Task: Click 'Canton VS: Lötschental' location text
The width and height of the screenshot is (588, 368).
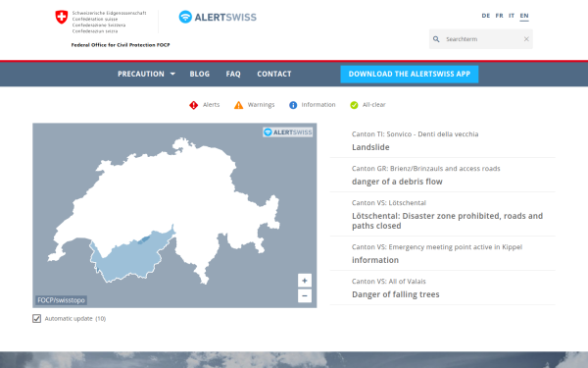Action: 389,203
